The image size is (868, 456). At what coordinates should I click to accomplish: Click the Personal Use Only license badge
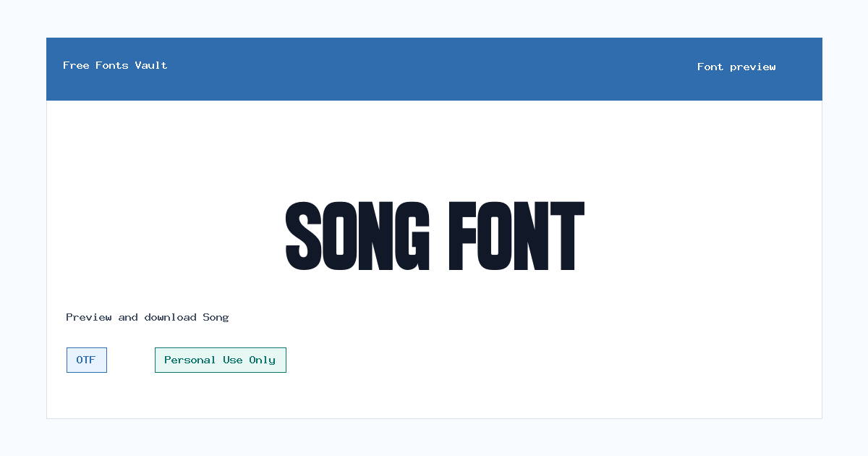pos(221,360)
